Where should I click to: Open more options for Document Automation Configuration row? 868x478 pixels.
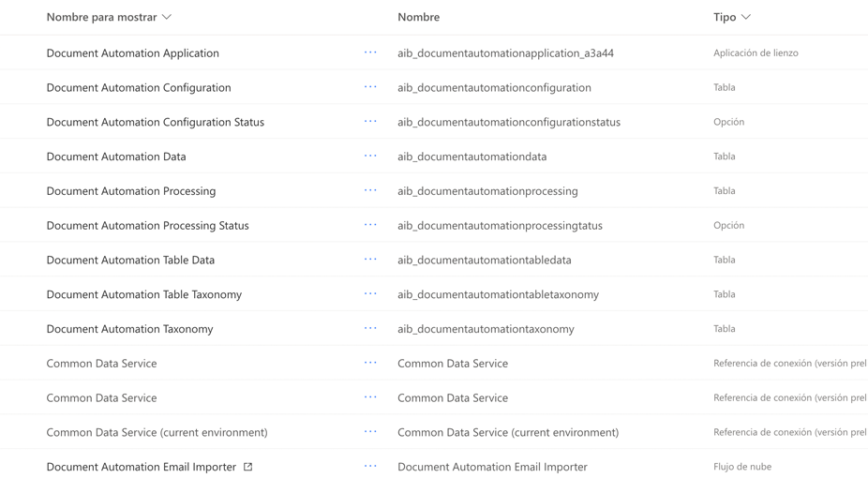(x=370, y=87)
